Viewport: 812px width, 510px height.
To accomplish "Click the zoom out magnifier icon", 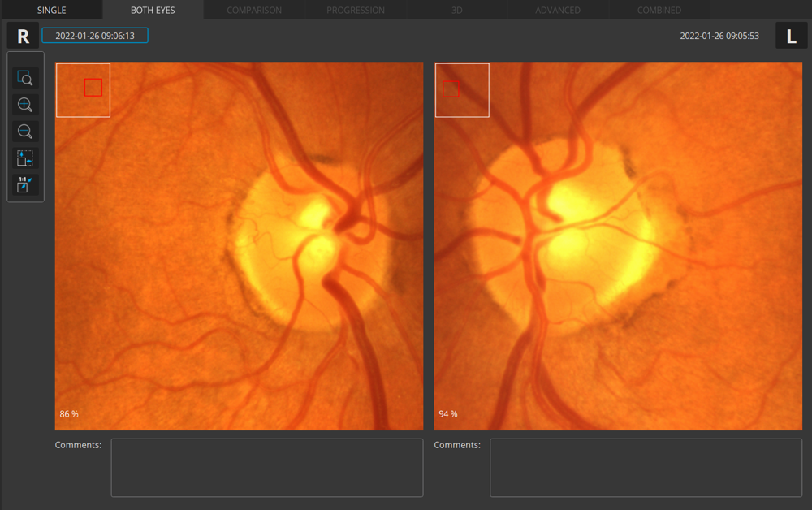I will pos(24,132).
